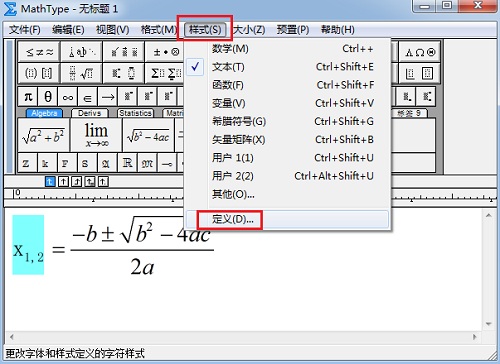Open the 帮助(H) menu
This screenshot has width=500, height=364.
pyautogui.click(x=338, y=30)
